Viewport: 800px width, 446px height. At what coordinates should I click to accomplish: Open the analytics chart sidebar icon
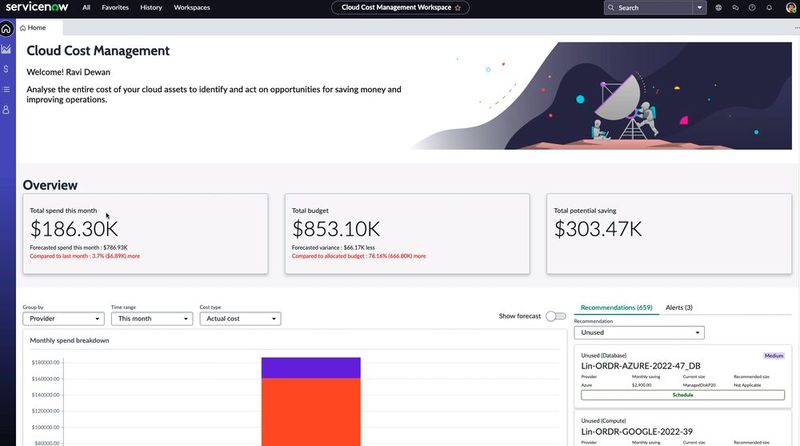pos(6,49)
